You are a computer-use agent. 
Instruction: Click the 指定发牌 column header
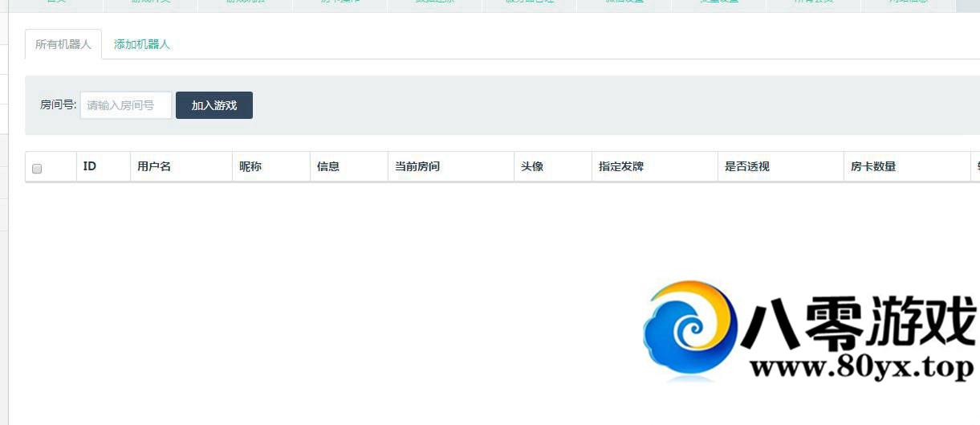click(x=621, y=166)
